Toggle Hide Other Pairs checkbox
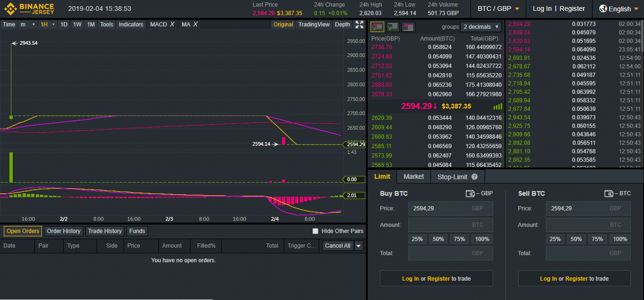The height and width of the screenshot is (300, 644). click(315, 231)
